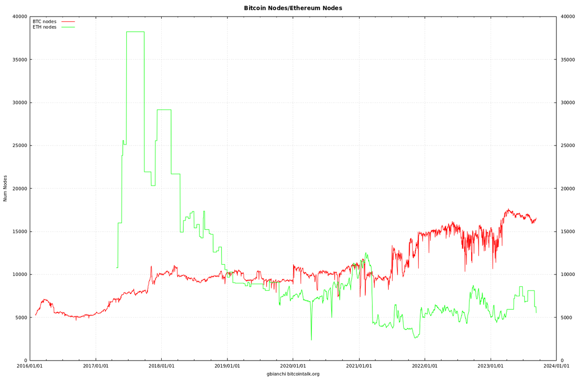
Task: Click the chart title Bitcoin Nodes/Ethereum Nodes
Action: point(293,8)
